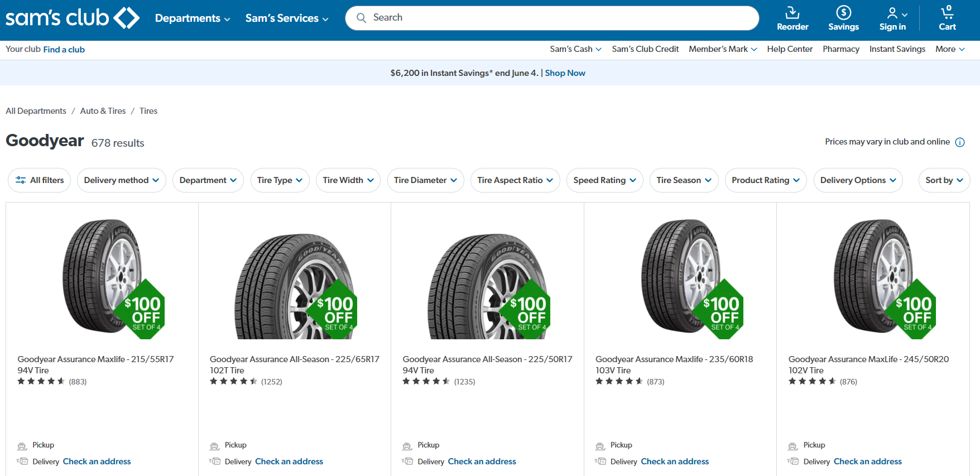Screen dimensions: 980x476
Task: Check an address for 225/65R17 tire delivery
Action: tap(289, 461)
